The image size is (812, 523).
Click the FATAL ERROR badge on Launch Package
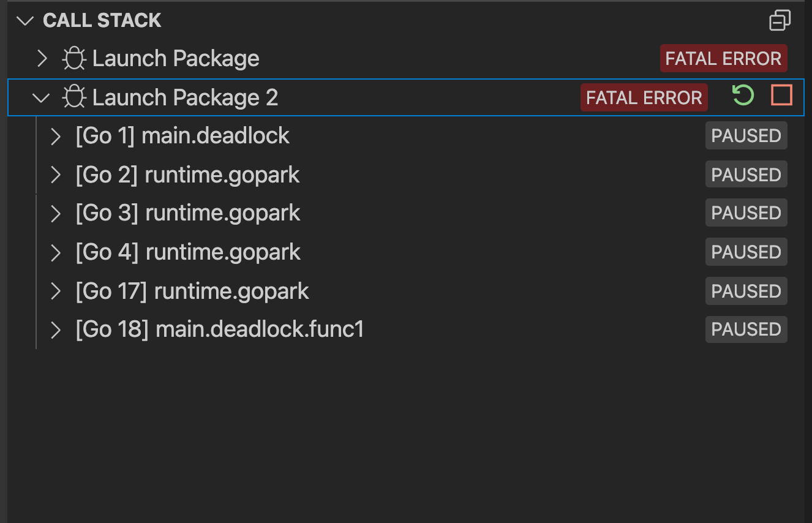723,59
